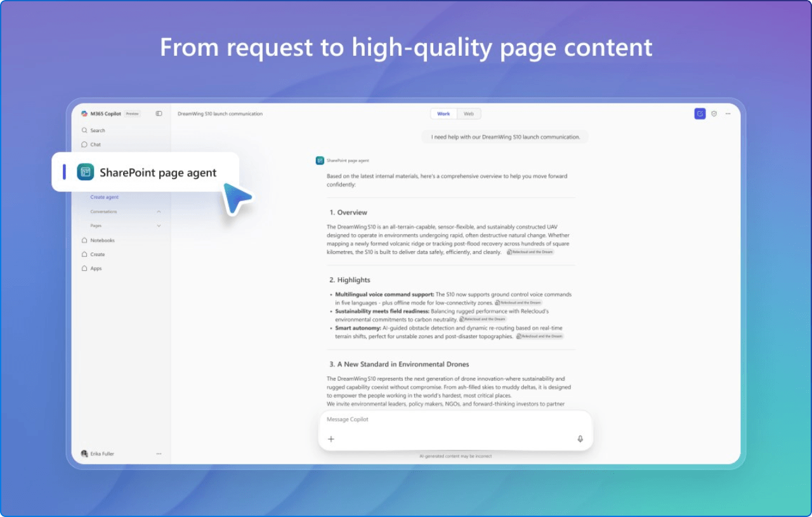812x517 pixels.
Task: Select Chat in the sidebar
Action: tap(94, 144)
